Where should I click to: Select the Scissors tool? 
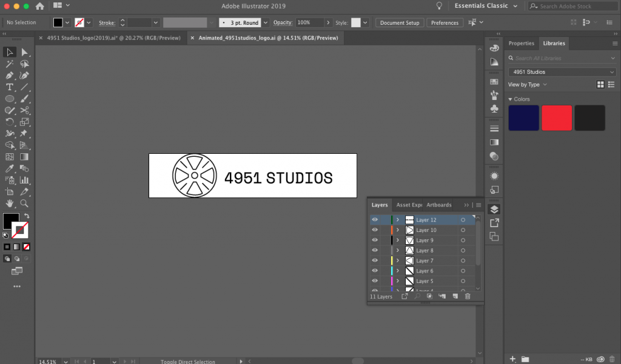[x=24, y=110]
